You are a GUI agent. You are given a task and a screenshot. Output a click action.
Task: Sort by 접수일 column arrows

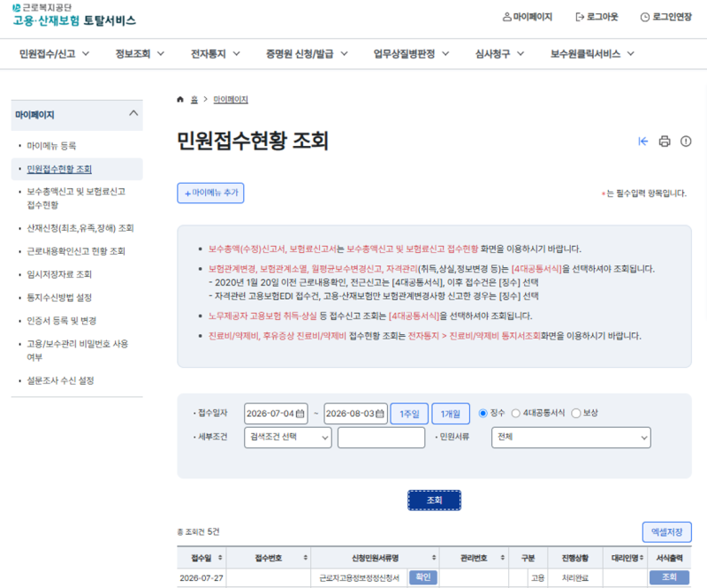[x=220, y=558]
